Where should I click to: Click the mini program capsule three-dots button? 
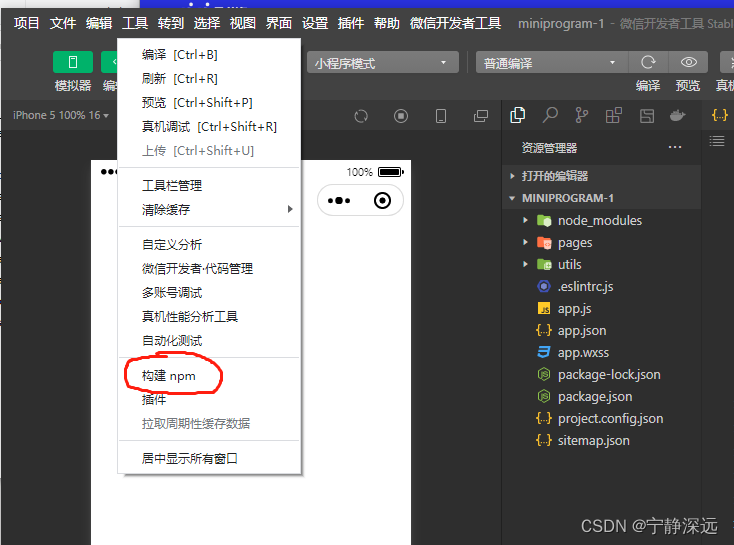339,201
